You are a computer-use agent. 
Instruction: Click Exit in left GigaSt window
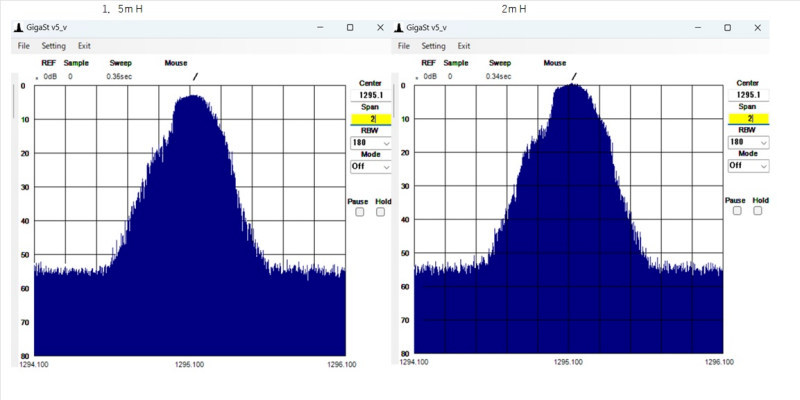coord(84,46)
